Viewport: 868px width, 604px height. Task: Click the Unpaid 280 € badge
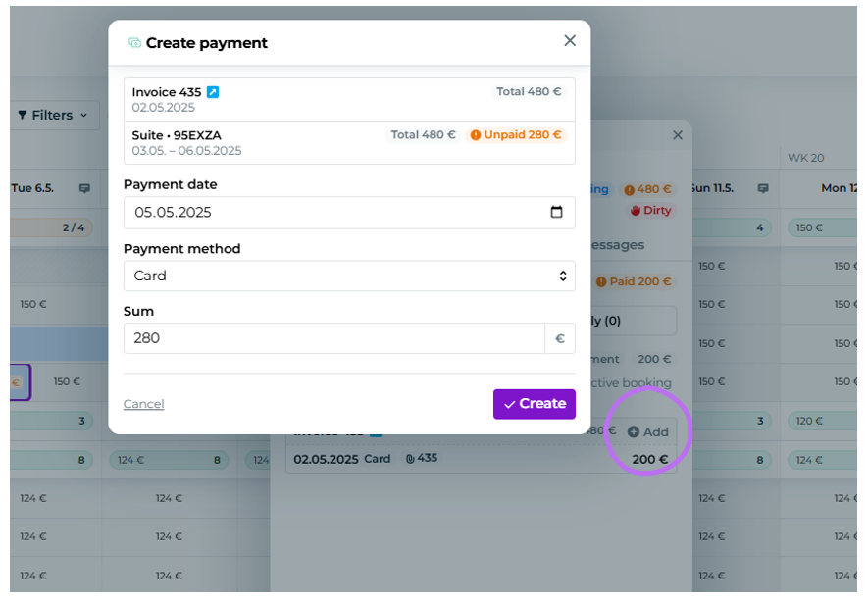point(516,135)
